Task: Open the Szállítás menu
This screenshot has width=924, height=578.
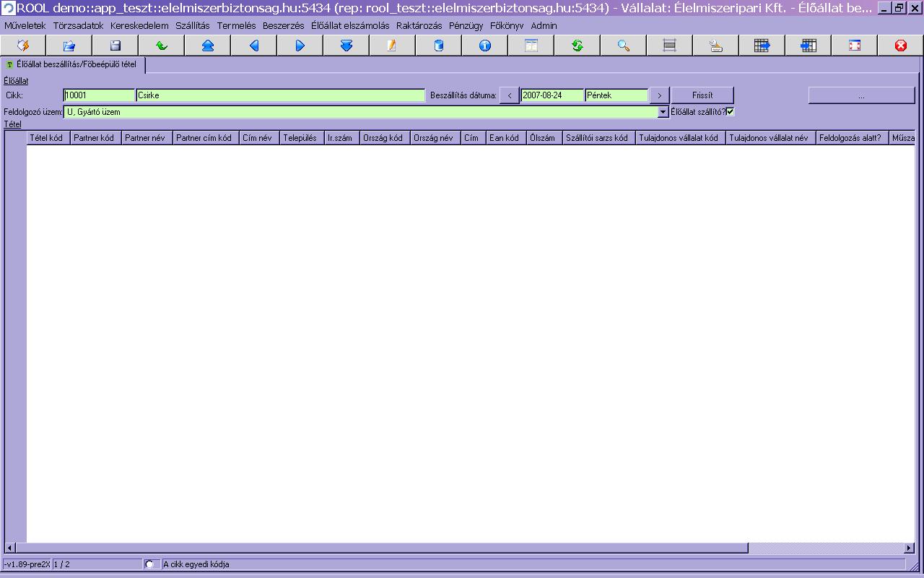Action: point(193,25)
